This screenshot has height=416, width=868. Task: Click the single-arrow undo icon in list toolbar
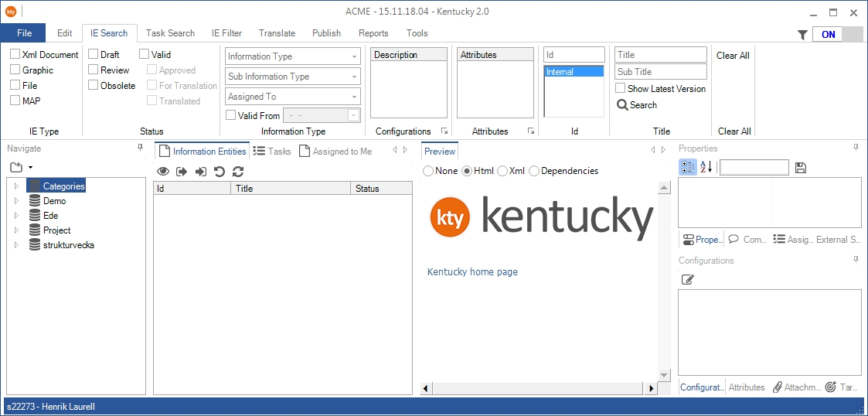coord(220,172)
